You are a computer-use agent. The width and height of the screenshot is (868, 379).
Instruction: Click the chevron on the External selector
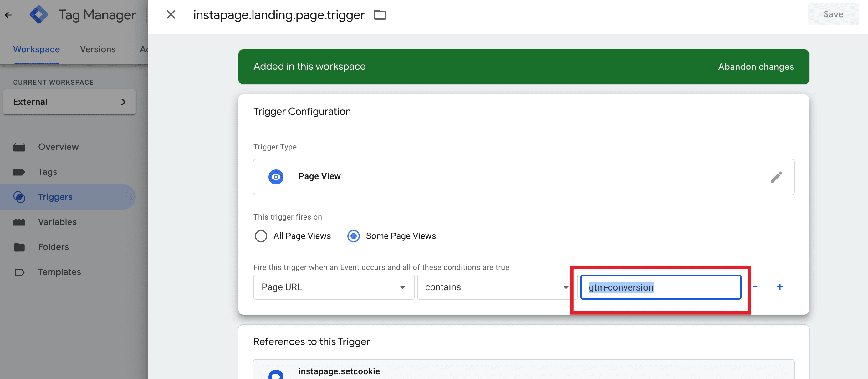123,102
